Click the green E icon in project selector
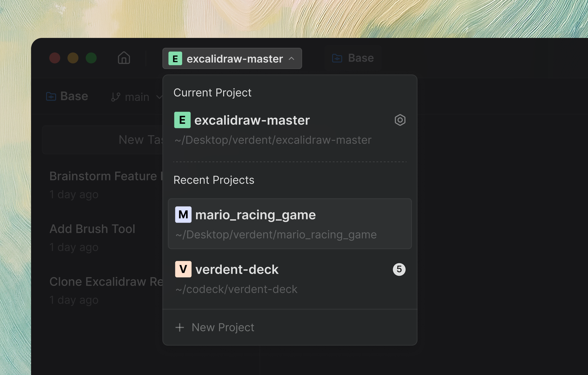588x375 pixels. coord(175,59)
